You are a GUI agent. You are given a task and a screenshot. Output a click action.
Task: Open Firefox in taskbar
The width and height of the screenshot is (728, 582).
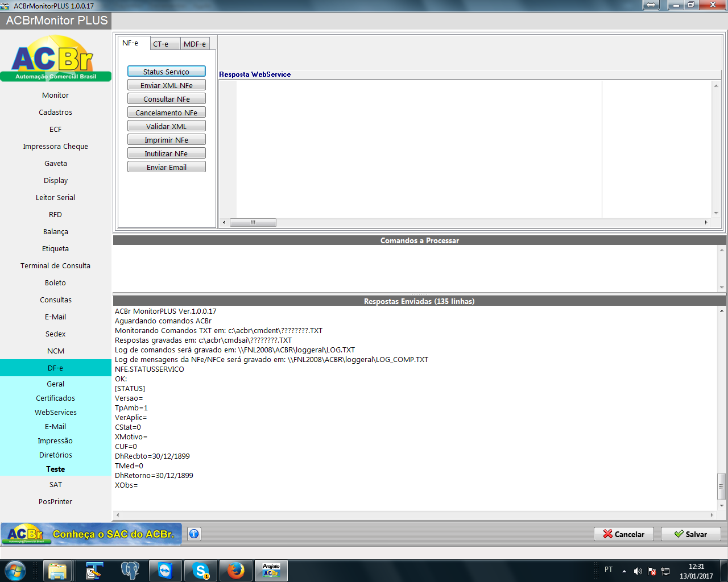(x=235, y=571)
